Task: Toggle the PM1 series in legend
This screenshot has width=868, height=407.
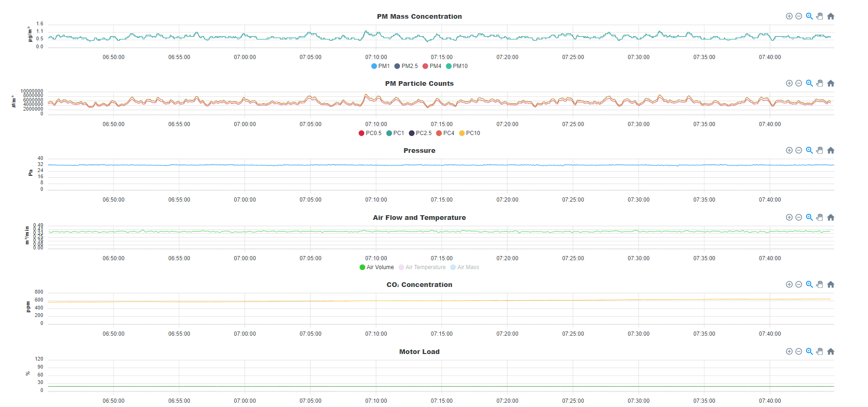Action: click(380, 66)
